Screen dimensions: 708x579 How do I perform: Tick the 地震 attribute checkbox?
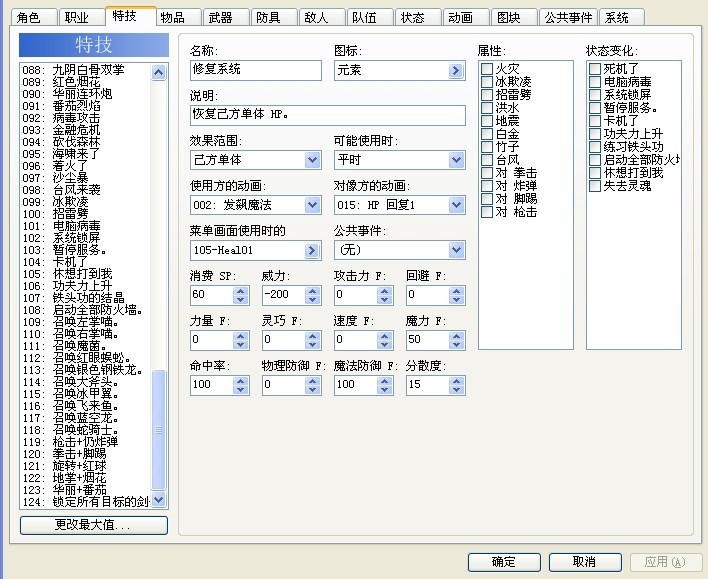[x=487, y=121]
